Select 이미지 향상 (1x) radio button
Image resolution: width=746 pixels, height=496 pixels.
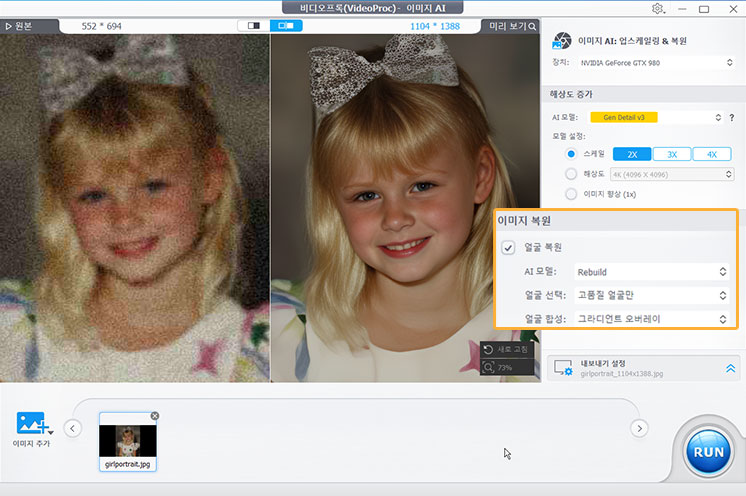click(571, 194)
